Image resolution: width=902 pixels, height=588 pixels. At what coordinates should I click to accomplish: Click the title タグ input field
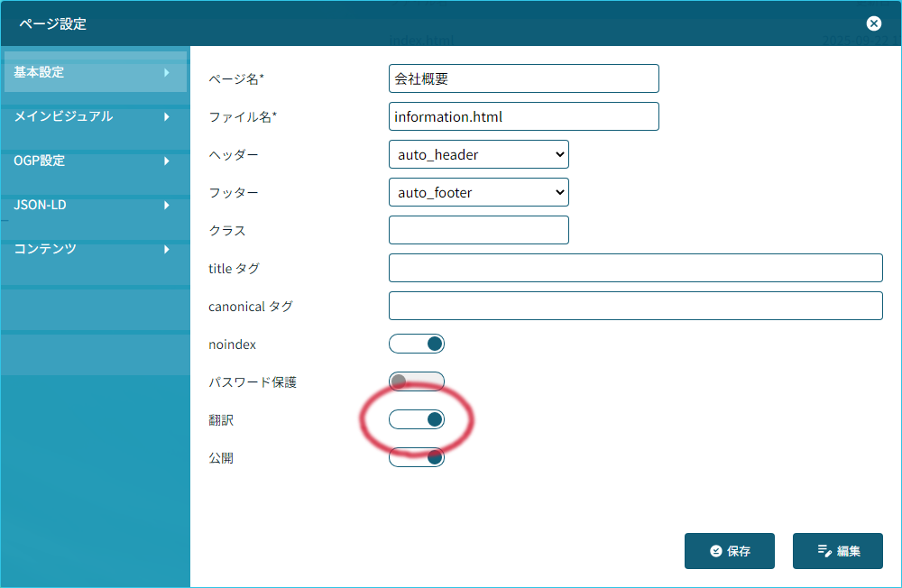[636, 268]
